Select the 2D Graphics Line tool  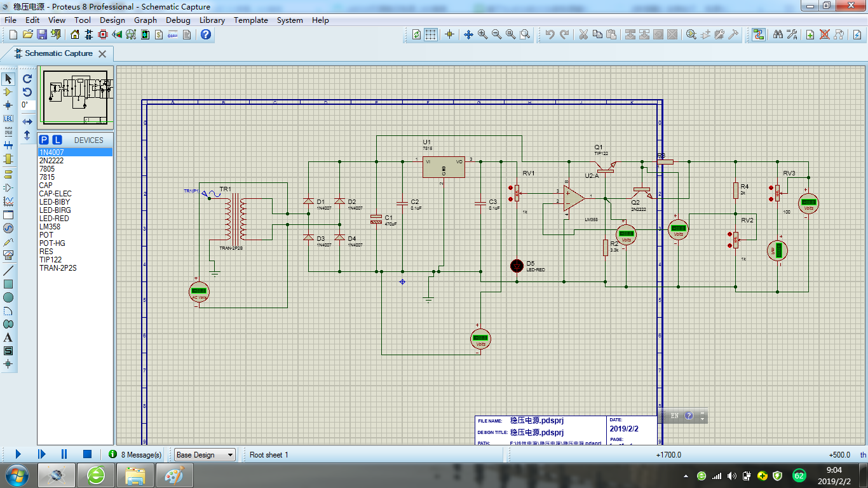(8, 270)
